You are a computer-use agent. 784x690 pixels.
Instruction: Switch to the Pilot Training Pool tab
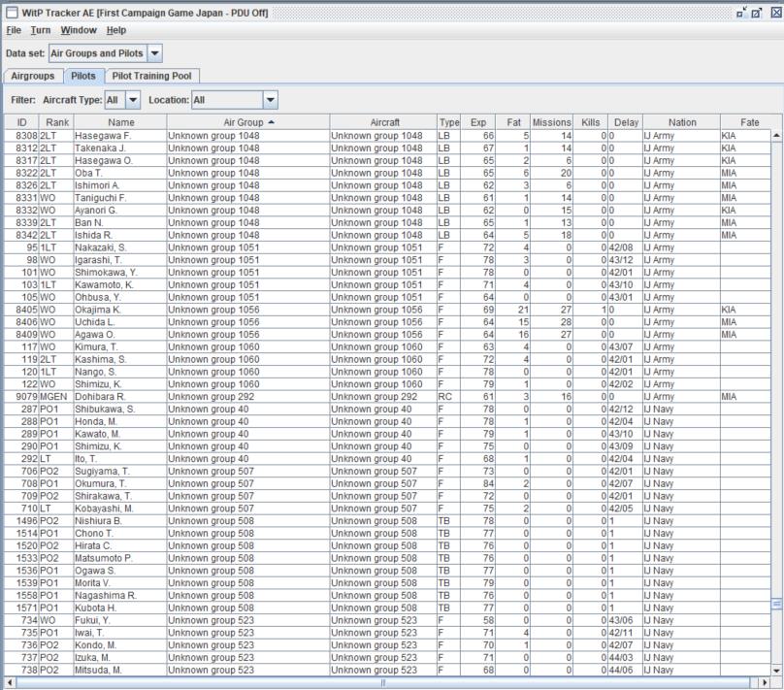pos(153,76)
